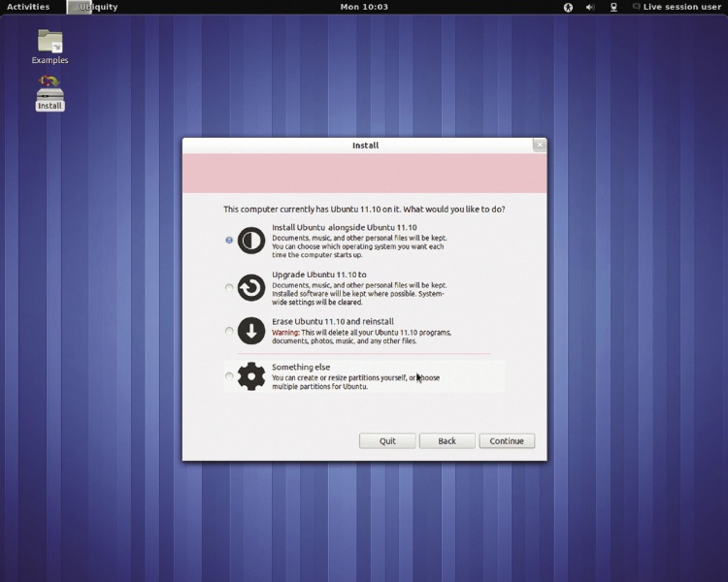The image size is (728, 582).
Task: Close the Install dialog window
Action: tap(540, 145)
